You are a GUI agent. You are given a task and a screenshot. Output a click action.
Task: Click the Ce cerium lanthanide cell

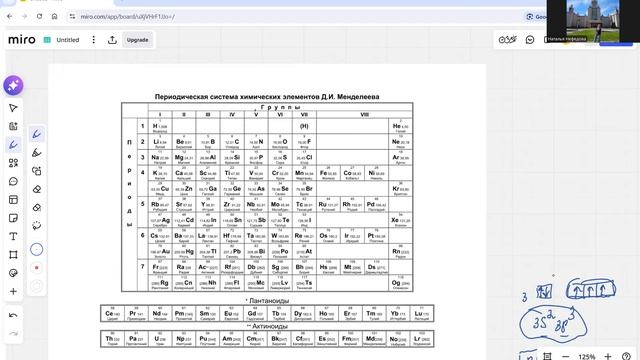tap(112, 313)
